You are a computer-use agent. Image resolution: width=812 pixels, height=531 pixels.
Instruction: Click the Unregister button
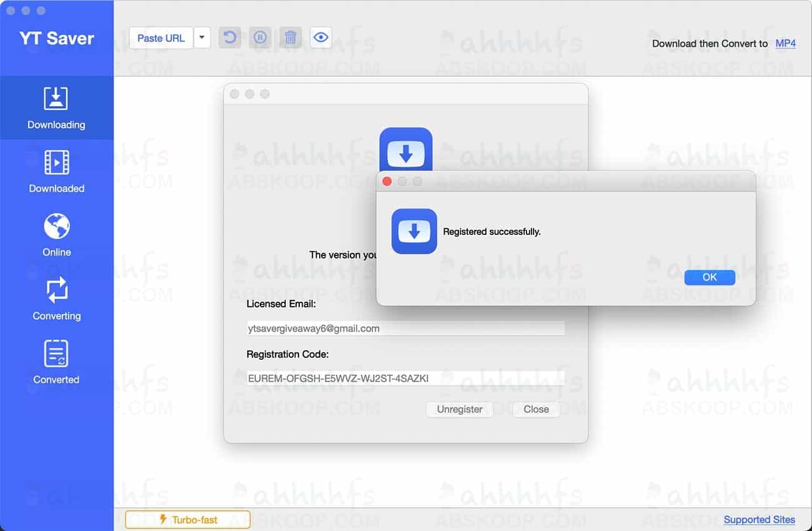460,409
